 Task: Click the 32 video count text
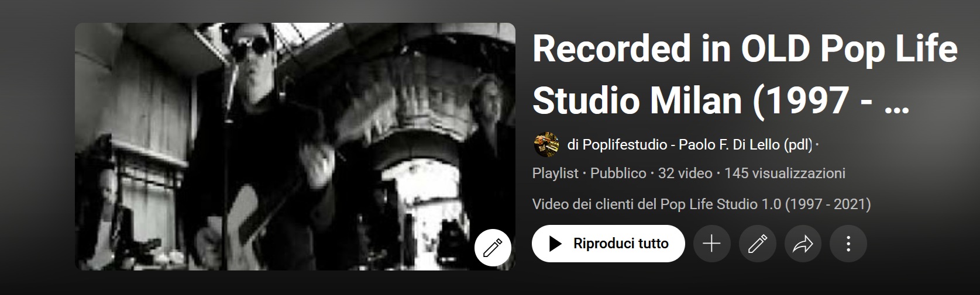[685, 173]
